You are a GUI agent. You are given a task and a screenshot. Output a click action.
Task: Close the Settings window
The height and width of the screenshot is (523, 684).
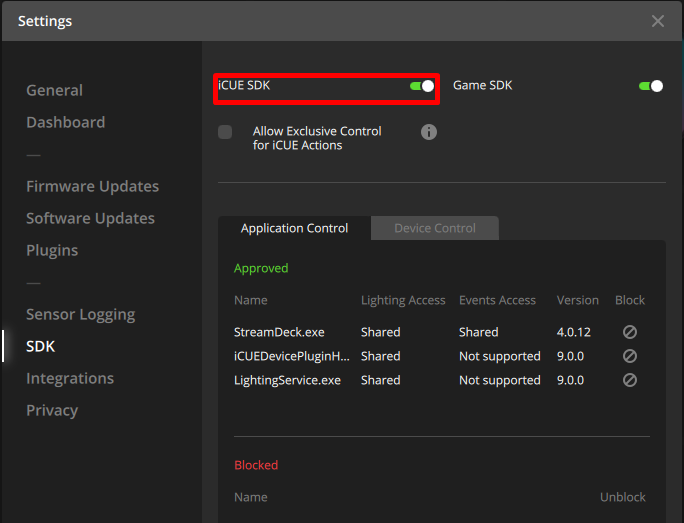pyautogui.click(x=657, y=21)
